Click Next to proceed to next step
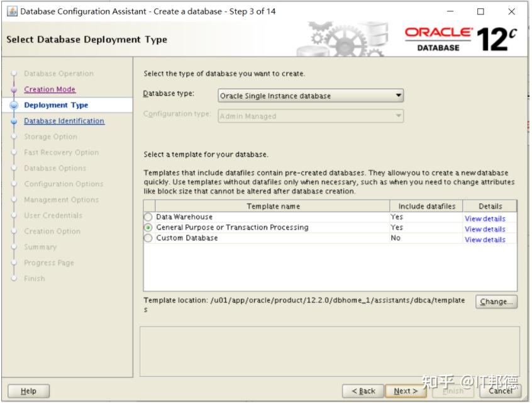 click(406, 391)
